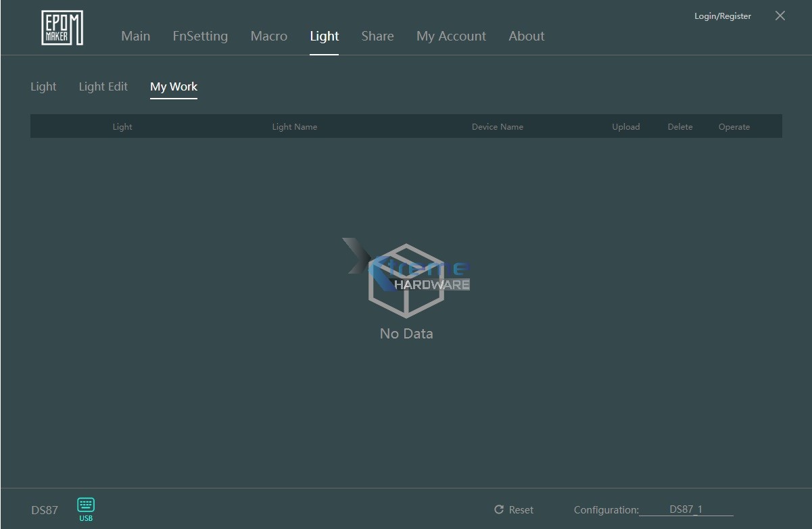Click the Reset circular arrow icon

pos(500,509)
